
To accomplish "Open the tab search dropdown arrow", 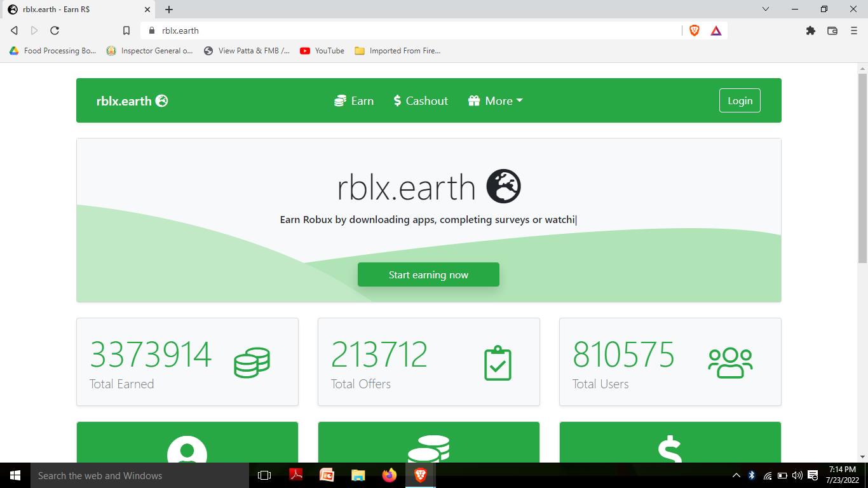I will (766, 10).
